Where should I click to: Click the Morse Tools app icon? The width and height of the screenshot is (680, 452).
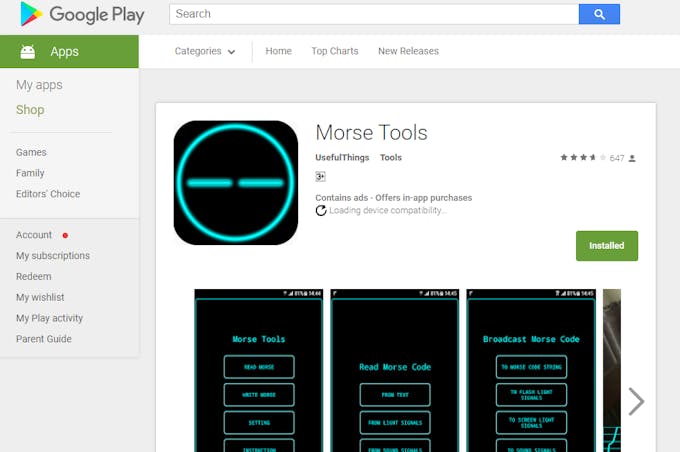(235, 183)
